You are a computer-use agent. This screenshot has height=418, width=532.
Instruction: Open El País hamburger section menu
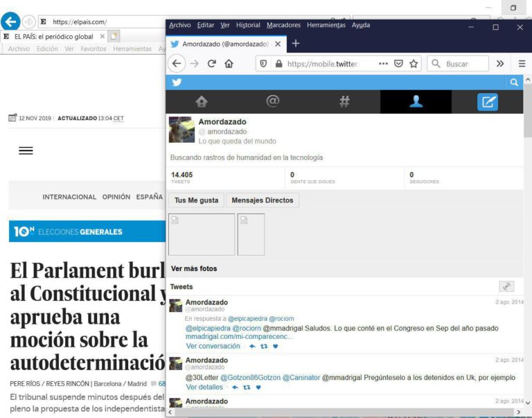(26, 150)
